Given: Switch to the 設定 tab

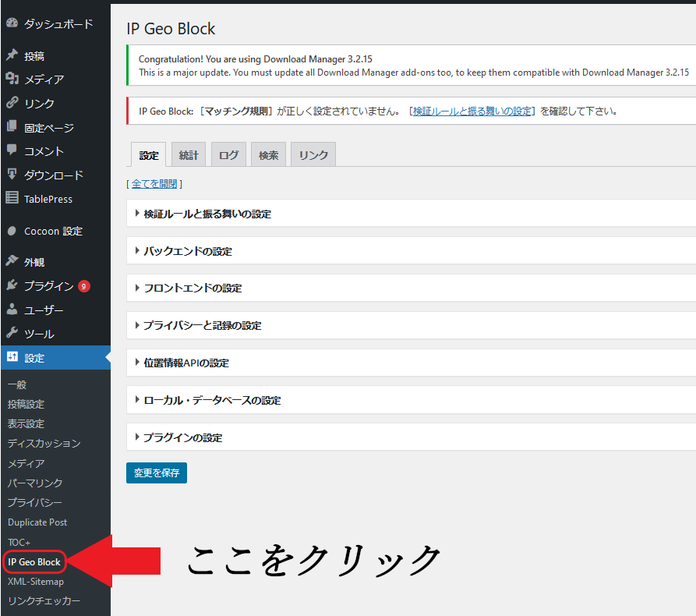Looking at the screenshot, I should tap(149, 155).
